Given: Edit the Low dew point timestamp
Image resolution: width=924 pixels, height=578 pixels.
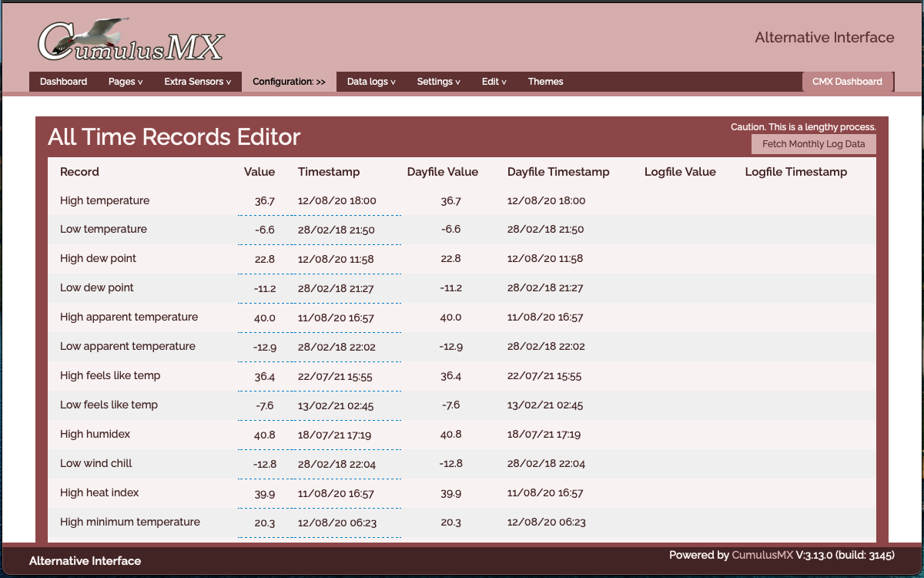Looking at the screenshot, I should [336, 288].
